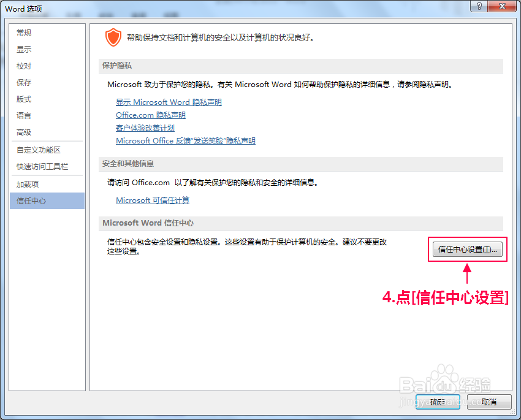Image resolution: width=521 pixels, height=420 pixels.
Task: Open Microsoft Office 反馈 发送笑脸 隐私声明 link
Action: (186, 141)
